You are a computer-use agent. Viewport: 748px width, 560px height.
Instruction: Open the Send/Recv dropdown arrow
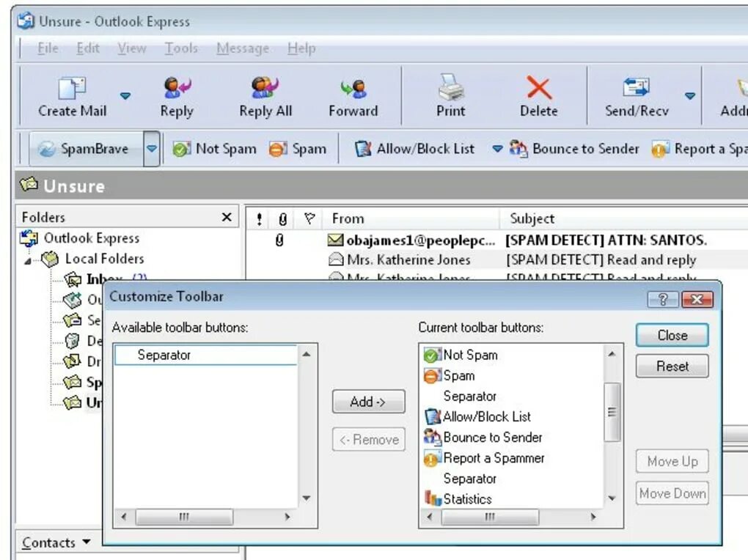click(690, 96)
